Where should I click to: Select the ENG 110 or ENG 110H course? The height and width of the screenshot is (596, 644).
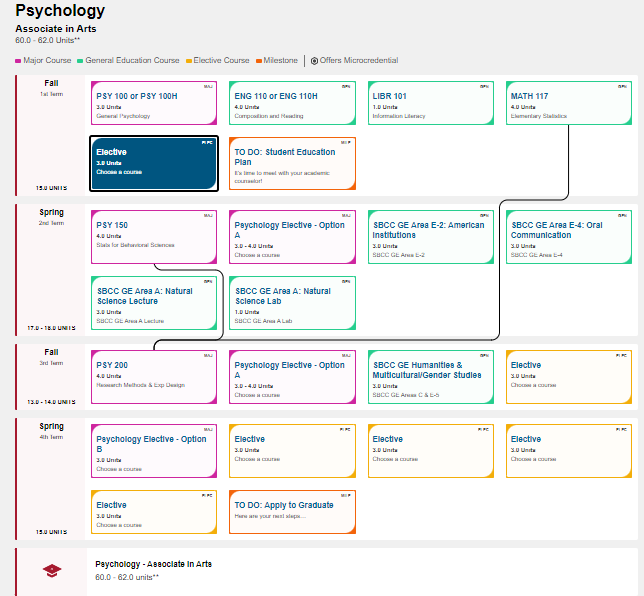click(x=292, y=104)
